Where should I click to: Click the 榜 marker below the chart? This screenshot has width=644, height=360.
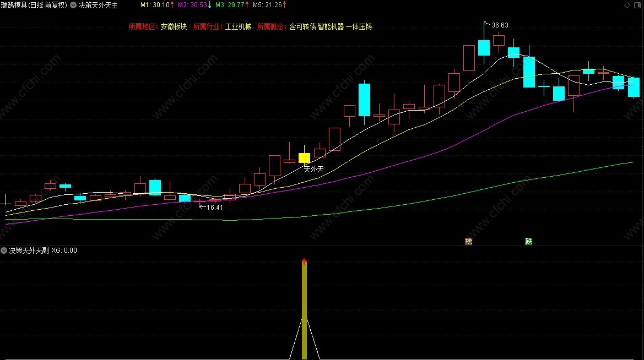coord(469,241)
